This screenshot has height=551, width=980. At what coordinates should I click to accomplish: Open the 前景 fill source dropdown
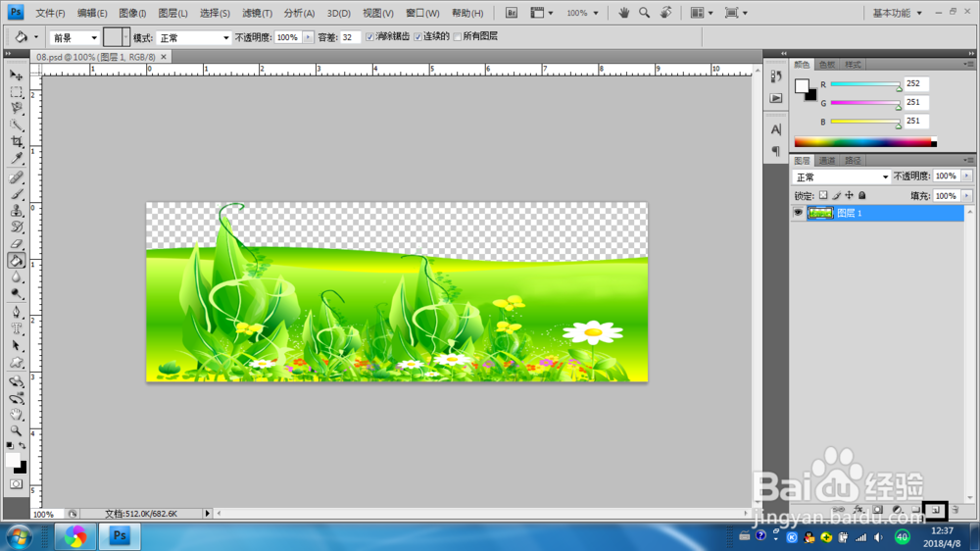tap(74, 37)
